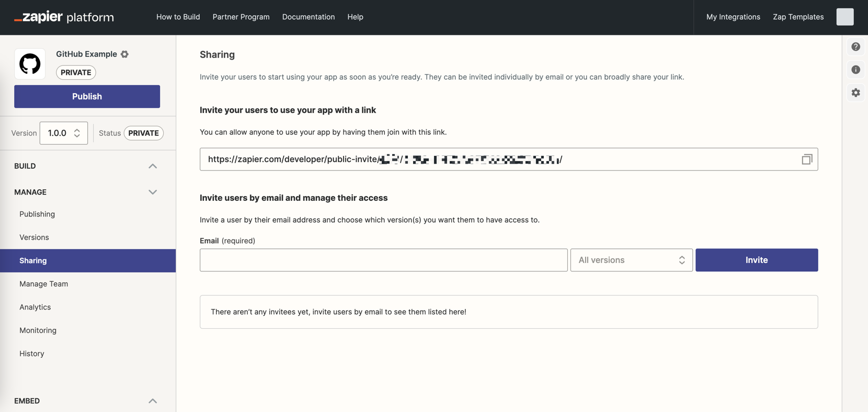This screenshot has height=412, width=868.
Task: Open the user account avatar
Action: [845, 17]
